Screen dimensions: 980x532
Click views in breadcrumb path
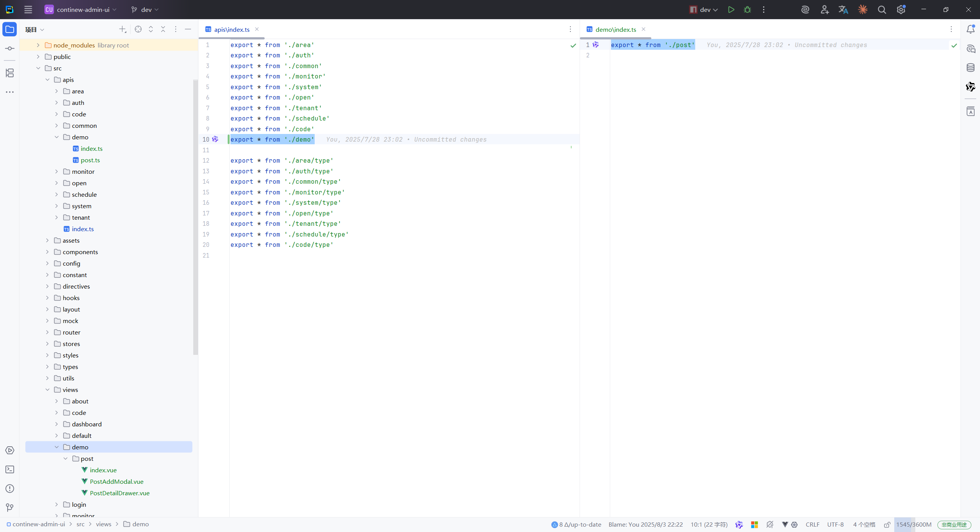103,524
